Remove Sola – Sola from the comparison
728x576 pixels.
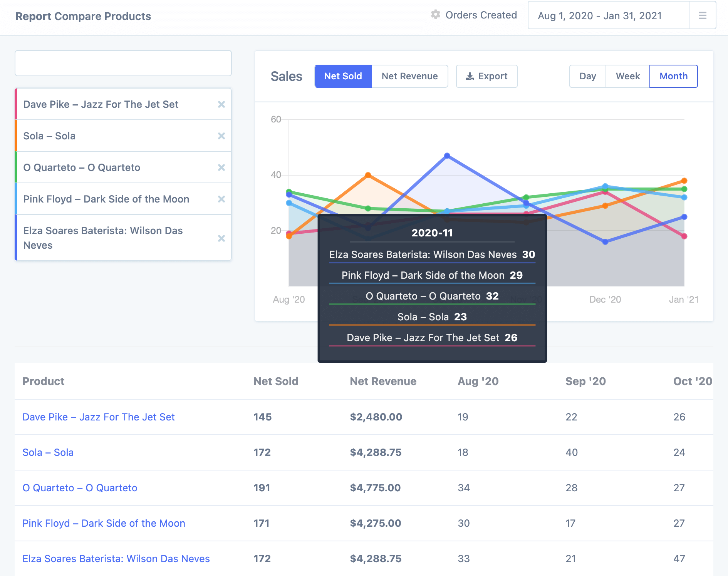[221, 136]
